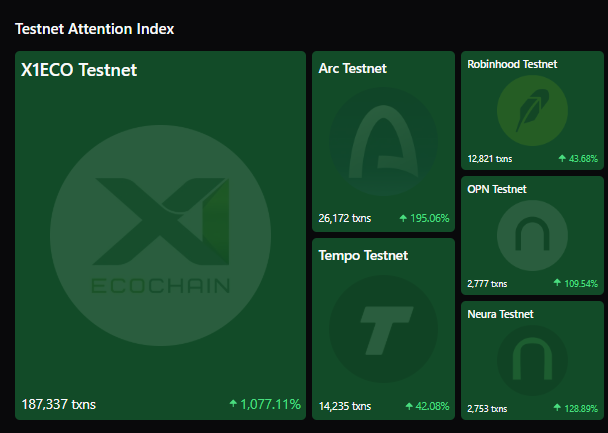Open the X1ECO Testnet title

pyautogui.click(x=79, y=70)
